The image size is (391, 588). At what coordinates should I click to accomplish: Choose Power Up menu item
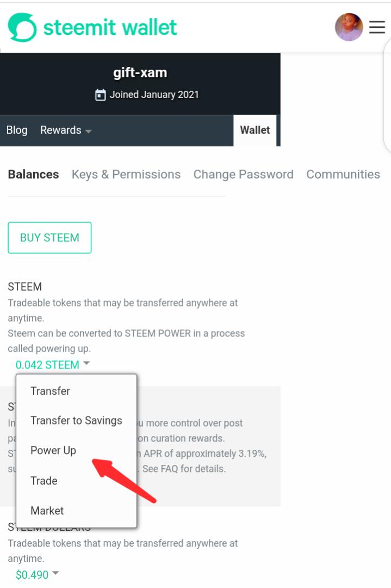coord(53,450)
